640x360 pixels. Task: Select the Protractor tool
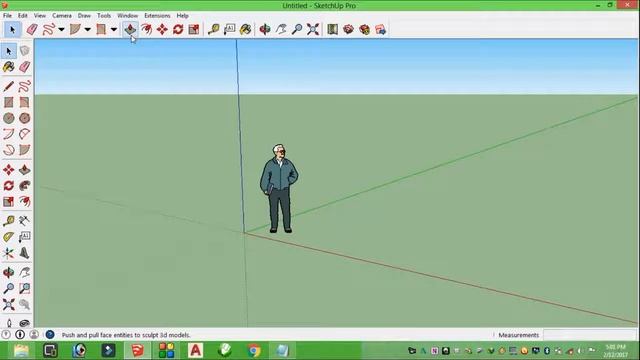(9, 237)
